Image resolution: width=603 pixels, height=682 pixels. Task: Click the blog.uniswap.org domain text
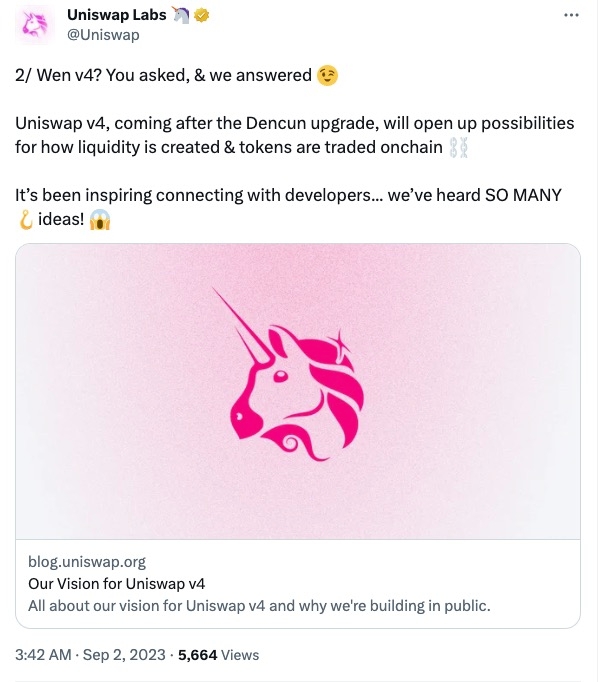click(x=87, y=561)
